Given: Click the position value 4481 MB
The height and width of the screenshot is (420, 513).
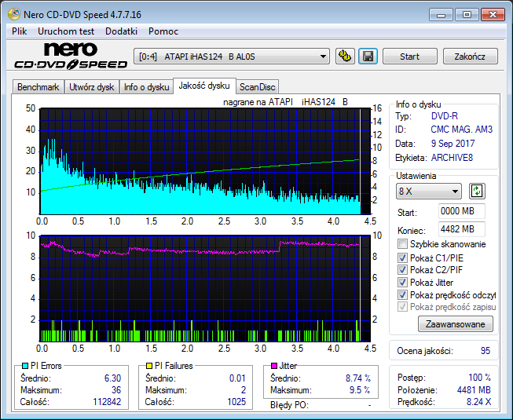Looking at the screenshot, I should pyautogui.click(x=474, y=390).
